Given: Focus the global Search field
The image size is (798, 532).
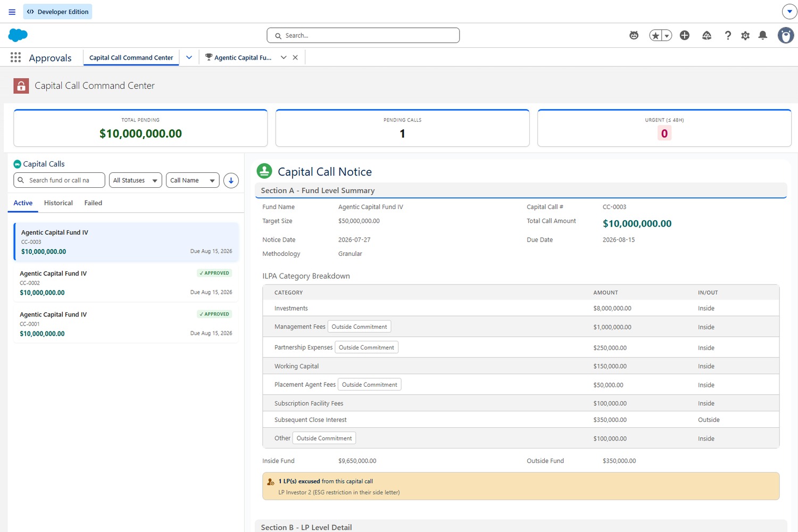Looking at the screenshot, I should pos(363,36).
